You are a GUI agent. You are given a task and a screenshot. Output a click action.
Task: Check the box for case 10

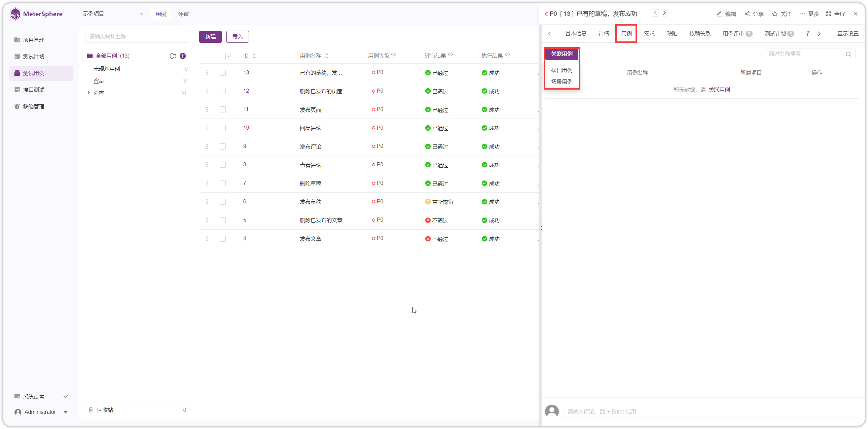click(x=222, y=128)
